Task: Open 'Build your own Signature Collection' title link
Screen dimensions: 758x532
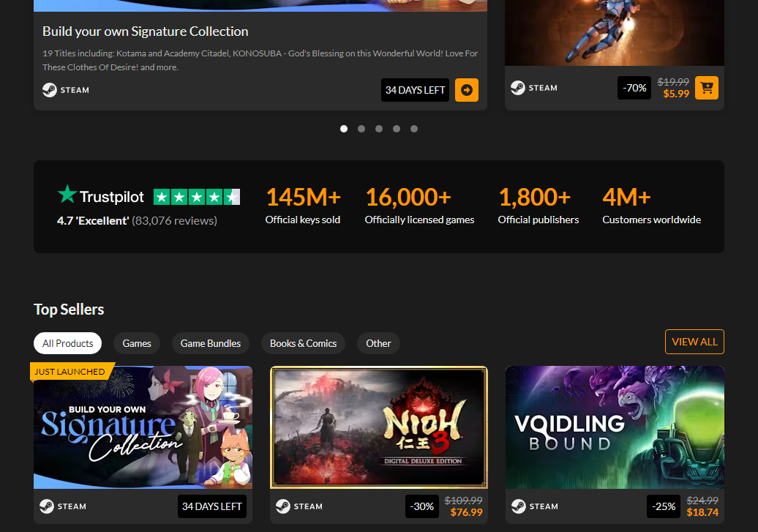Action: coord(145,31)
